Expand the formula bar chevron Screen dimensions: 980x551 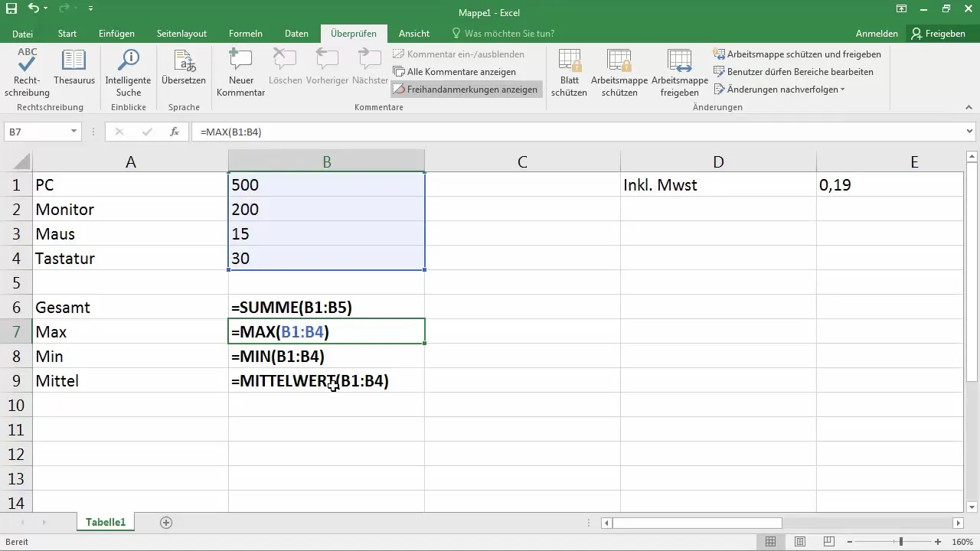pyautogui.click(x=971, y=132)
